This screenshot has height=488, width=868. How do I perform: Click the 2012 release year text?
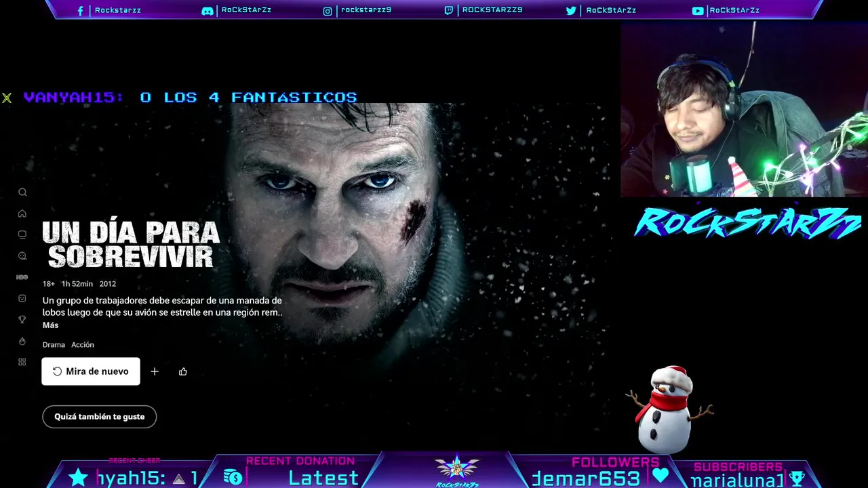[108, 284]
